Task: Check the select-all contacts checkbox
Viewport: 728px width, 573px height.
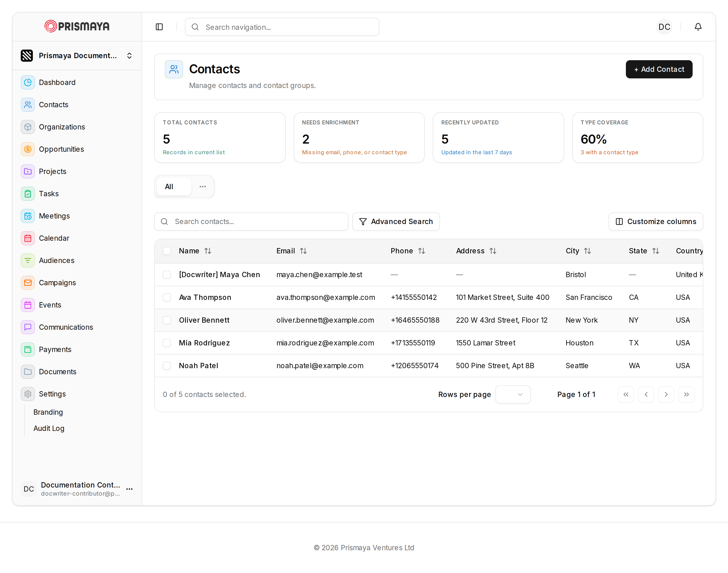Action: [x=167, y=251]
